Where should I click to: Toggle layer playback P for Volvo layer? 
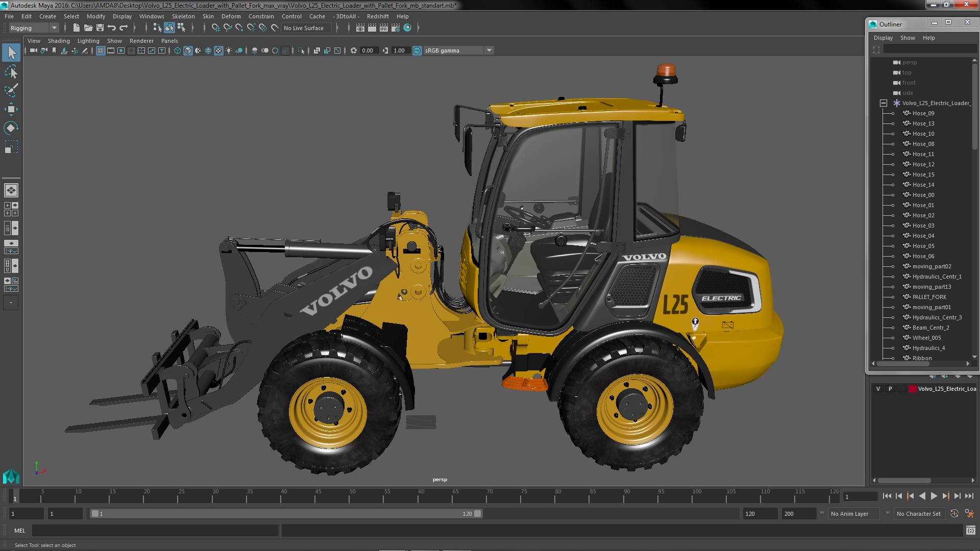point(890,389)
